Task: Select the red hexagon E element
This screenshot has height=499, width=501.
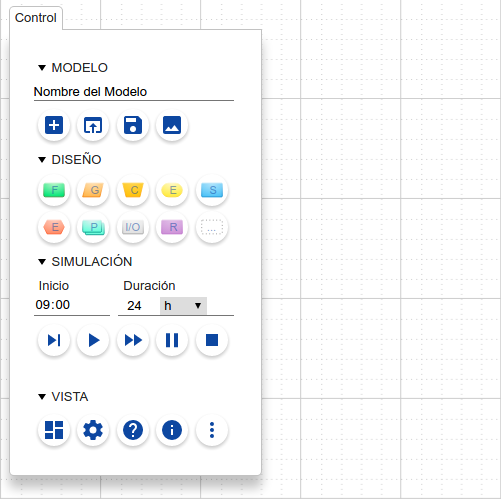Action: [54, 227]
